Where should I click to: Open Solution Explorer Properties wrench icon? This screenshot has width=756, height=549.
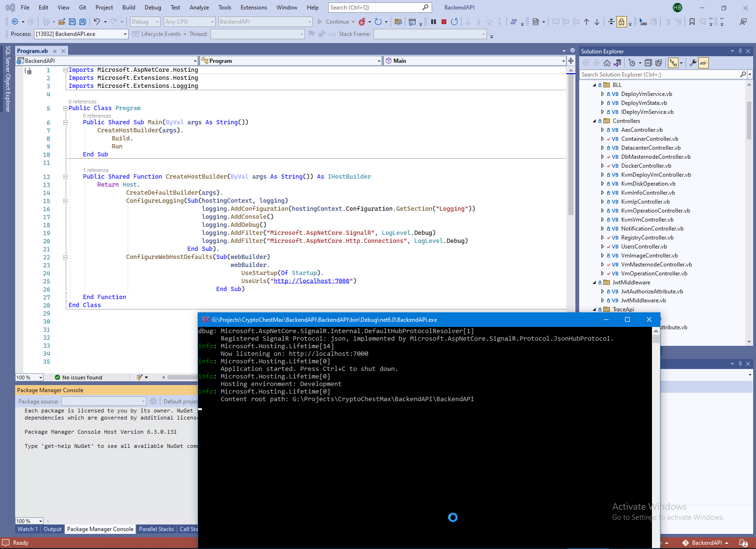[x=693, y=63]
